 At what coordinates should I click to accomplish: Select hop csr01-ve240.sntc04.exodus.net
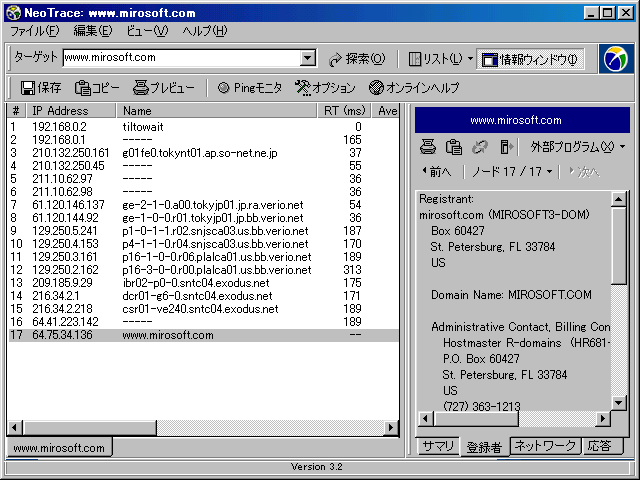tap(203, 309)
